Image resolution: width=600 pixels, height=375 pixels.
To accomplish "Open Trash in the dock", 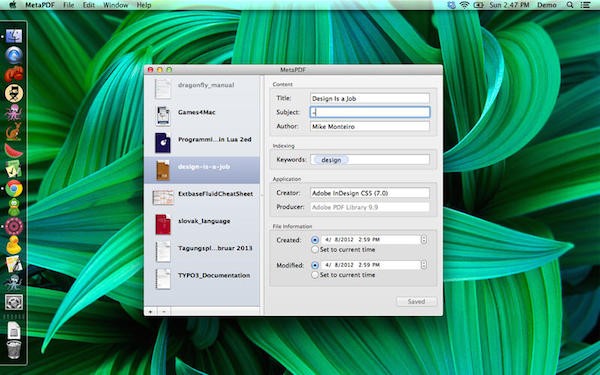I will [14, 349].
